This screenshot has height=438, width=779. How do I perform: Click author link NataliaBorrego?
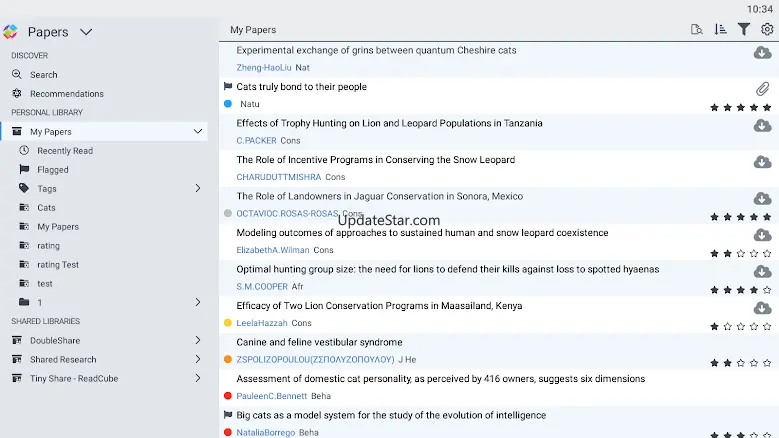(266, 433)
